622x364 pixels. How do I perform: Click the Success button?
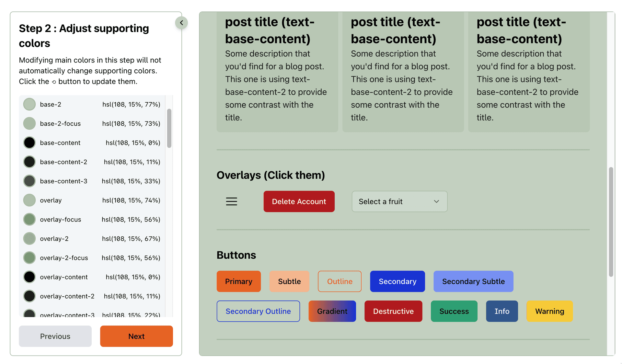454,311
